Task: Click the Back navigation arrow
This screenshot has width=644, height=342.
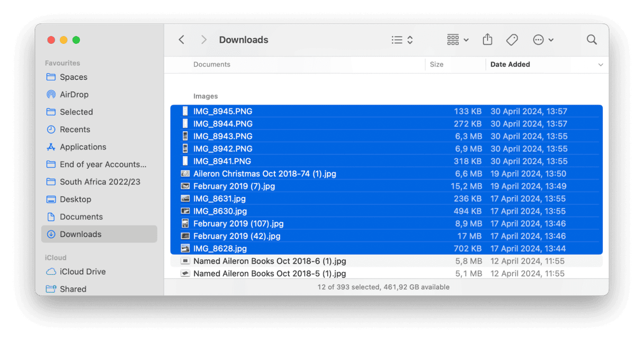Action: (181, 39)
